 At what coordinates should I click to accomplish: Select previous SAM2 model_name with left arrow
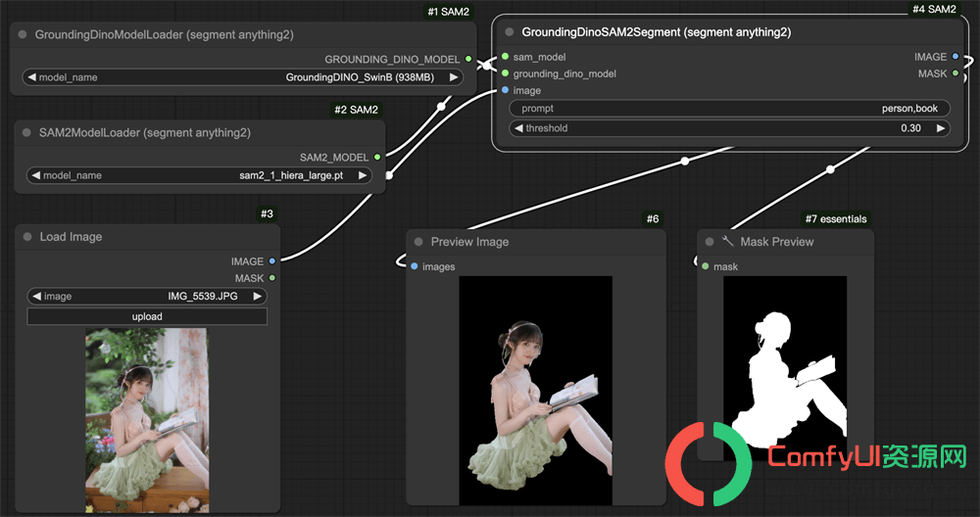[x=36, y=175]
